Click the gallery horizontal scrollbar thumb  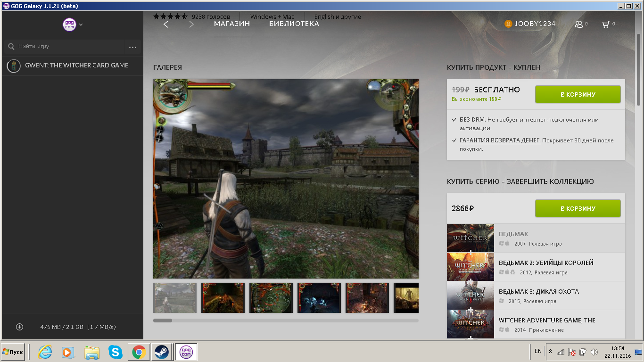[163, 321]
